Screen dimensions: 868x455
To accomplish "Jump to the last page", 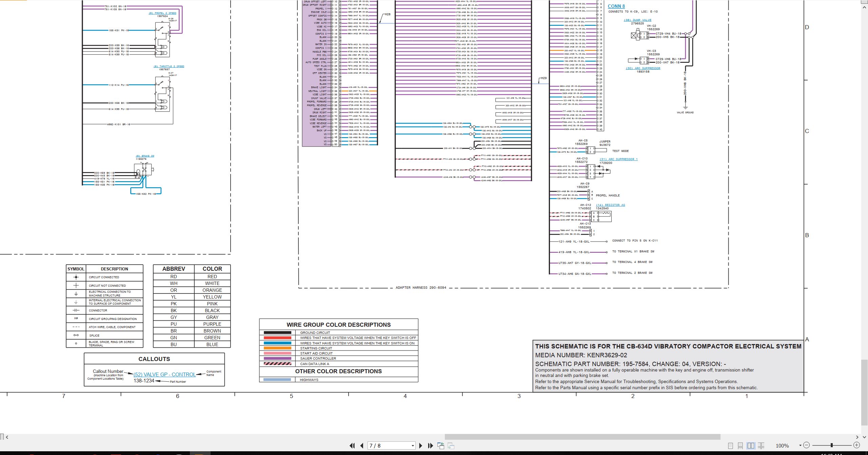I will click(431, 445).
